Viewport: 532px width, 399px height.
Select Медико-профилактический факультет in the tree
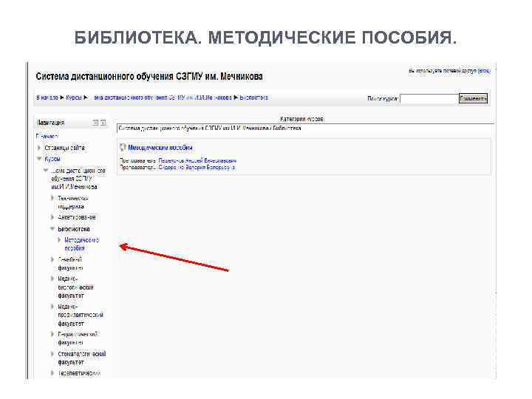tap(81, 316)
